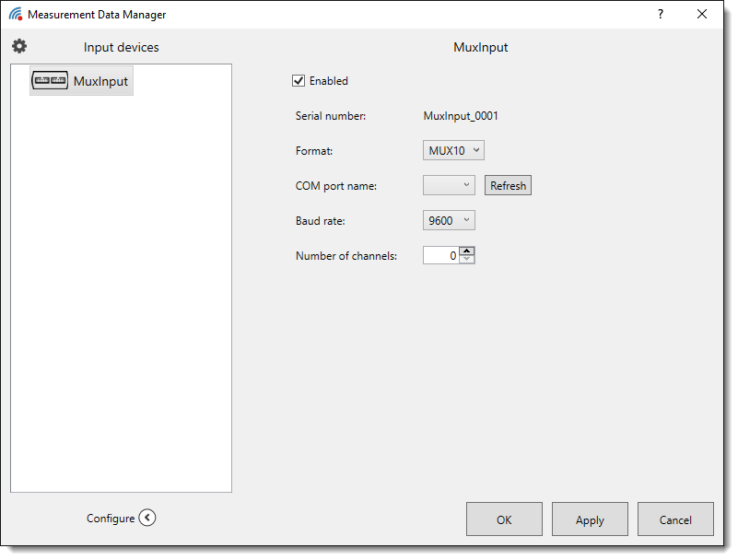Toggle the Enabled checkbox
The width and height of the screenshot is (738, 560).
pos(299,81)
